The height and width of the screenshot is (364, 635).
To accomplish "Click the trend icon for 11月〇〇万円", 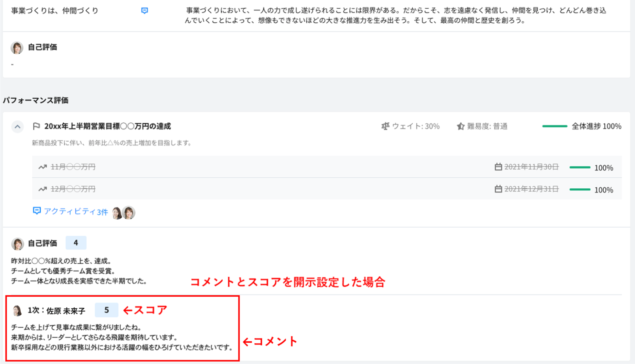I will pyautogui.click(x=42, y=167).
